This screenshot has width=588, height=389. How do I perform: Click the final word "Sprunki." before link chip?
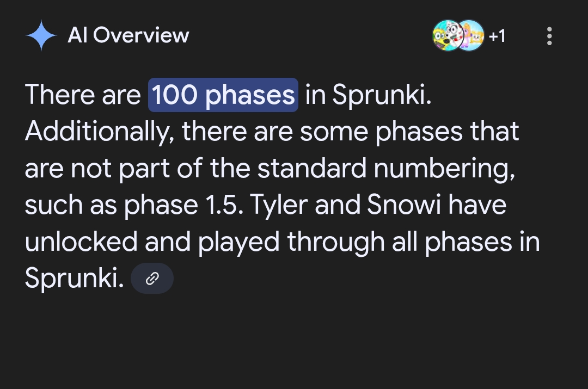(x=74, y=279)
